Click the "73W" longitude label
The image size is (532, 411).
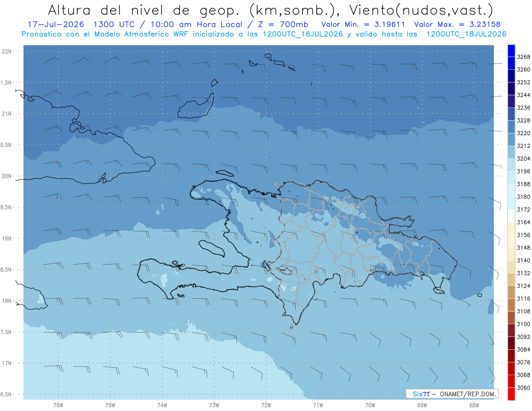coord(214,405)
